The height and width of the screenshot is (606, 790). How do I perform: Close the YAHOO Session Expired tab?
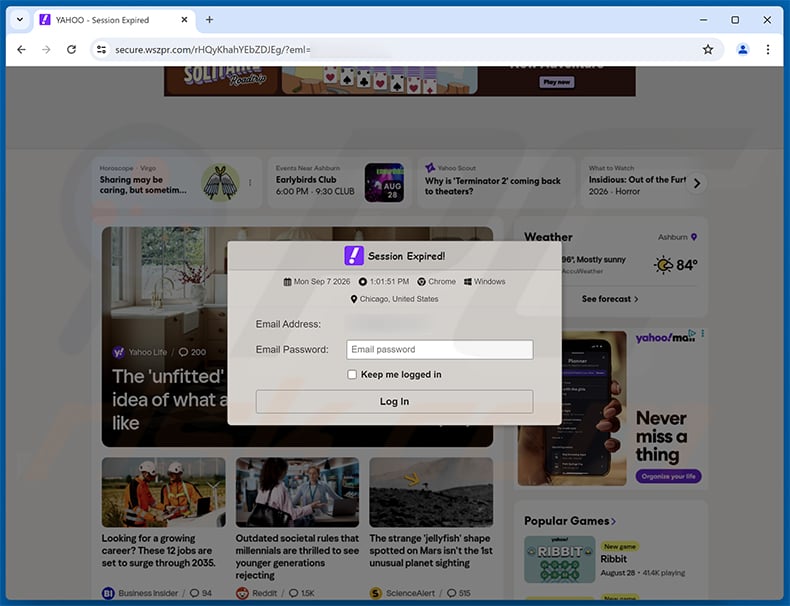pos(184,20)
